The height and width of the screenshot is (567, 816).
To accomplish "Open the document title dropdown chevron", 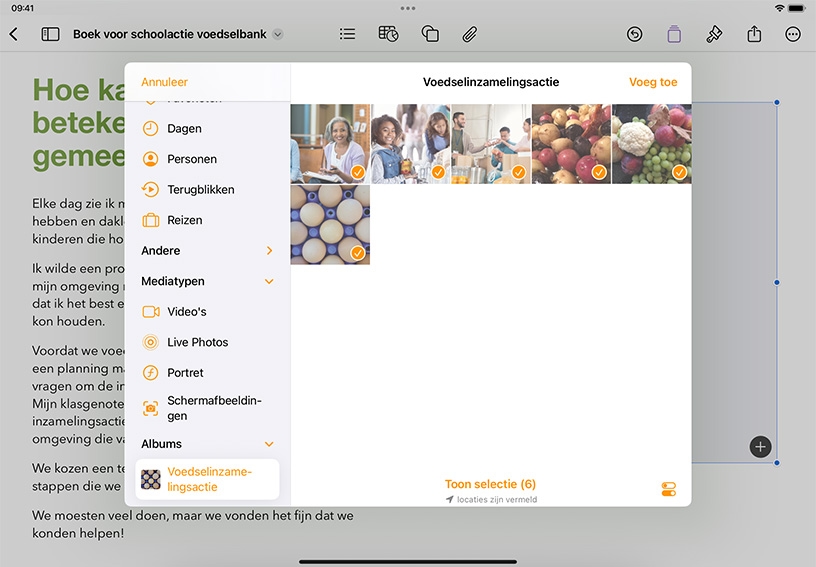I will (x=278, y=34).
